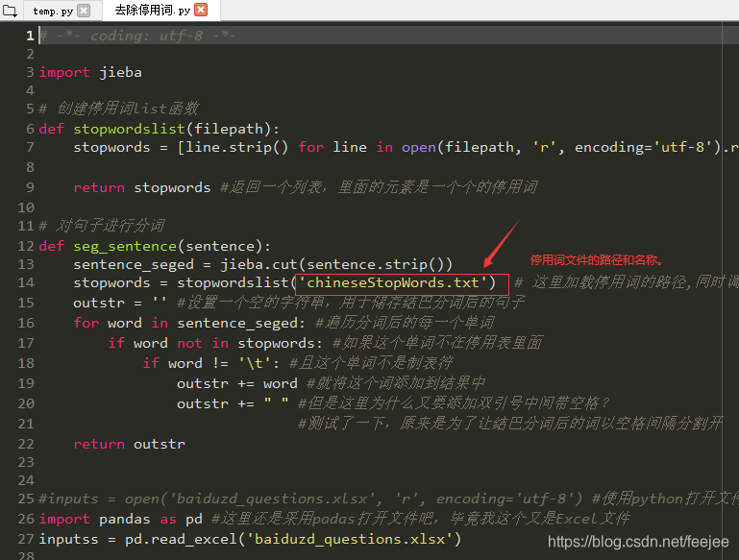
Task: Click 'import jieba' on line 3
Action: [90, 73]
